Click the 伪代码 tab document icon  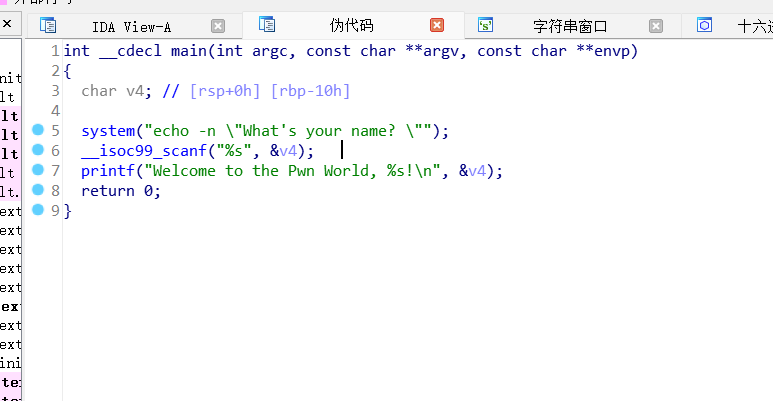tap(267, 24)
